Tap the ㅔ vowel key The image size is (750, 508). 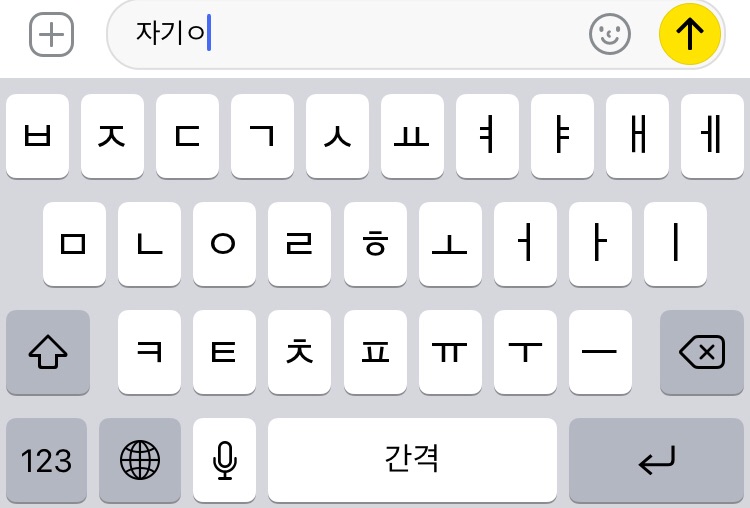point(712,136)
